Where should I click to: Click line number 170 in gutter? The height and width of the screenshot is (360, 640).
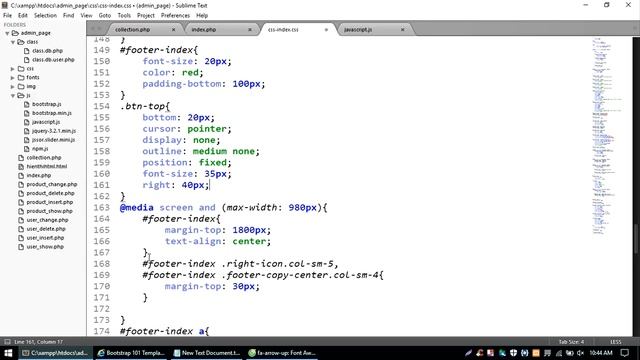tap(101, 286)
